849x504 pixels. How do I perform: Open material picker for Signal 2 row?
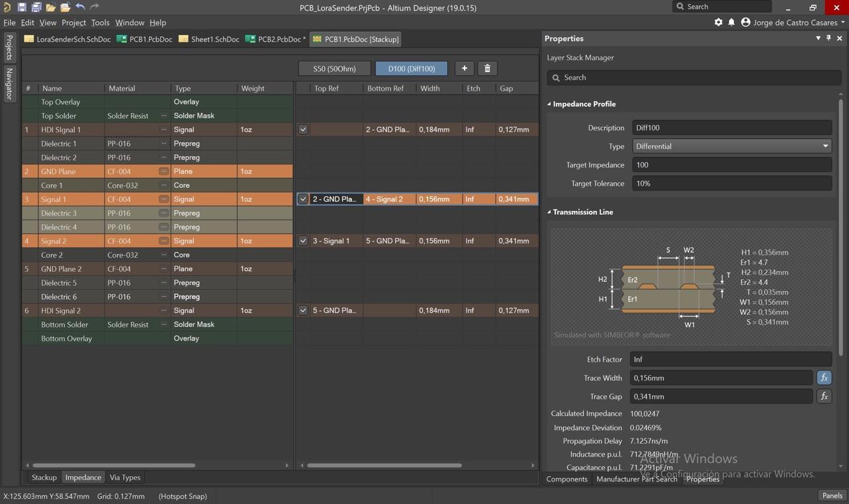pos(163,241)
